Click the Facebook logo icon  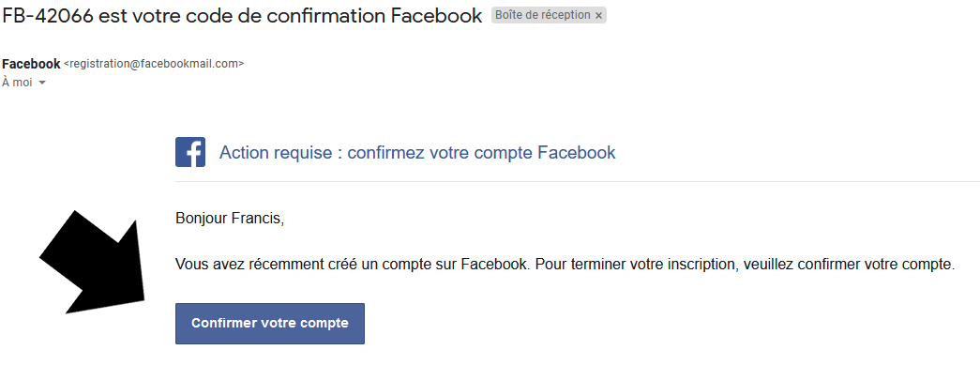pos(190,153)
